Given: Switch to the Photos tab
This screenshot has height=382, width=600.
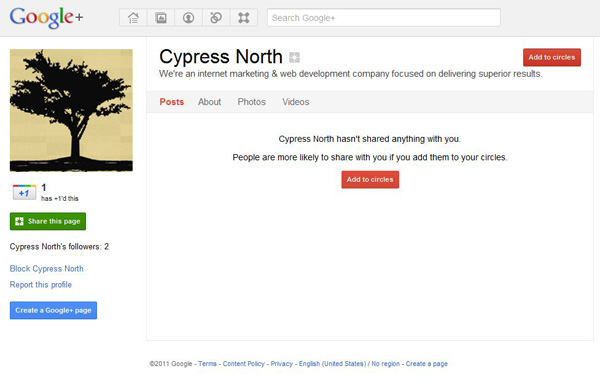Looking at the screenshot, I should 251,102.
